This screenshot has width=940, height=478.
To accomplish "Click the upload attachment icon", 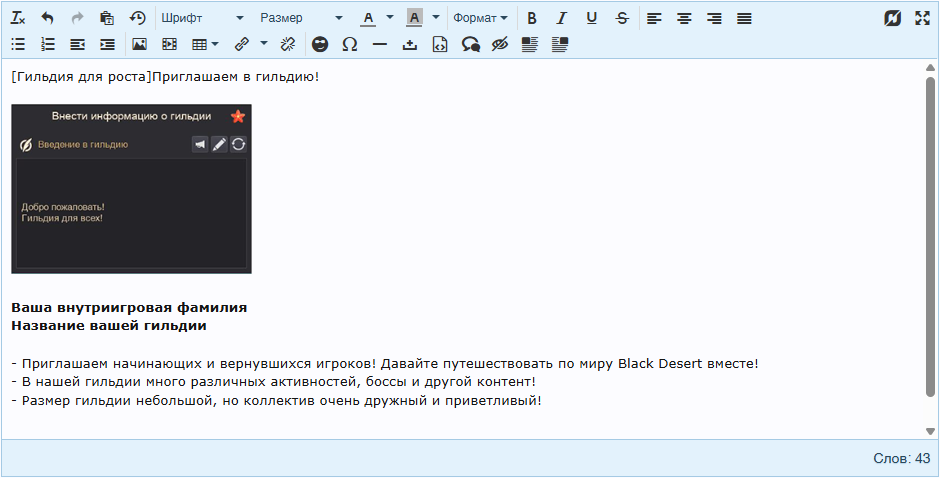I will pos(409,44).
